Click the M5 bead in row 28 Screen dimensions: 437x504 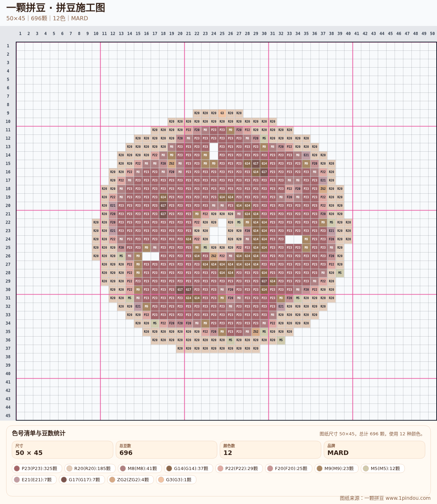click(x=340, y=273)
